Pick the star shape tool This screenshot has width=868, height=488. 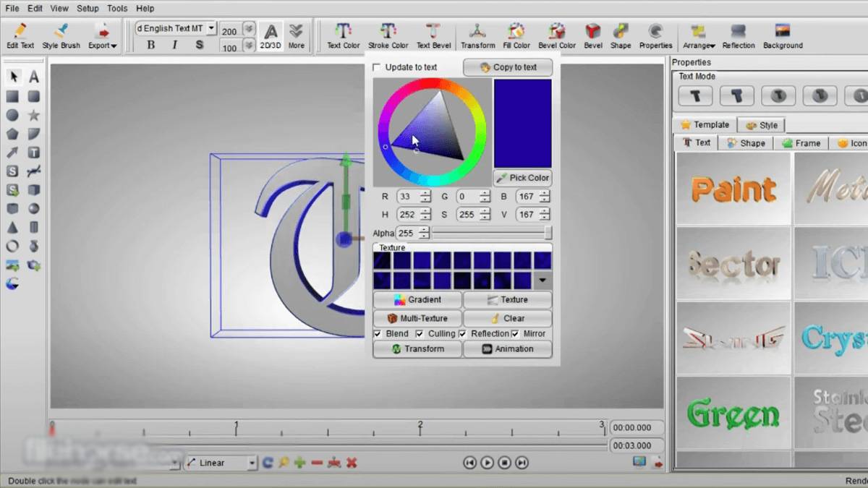coord(33,115)
